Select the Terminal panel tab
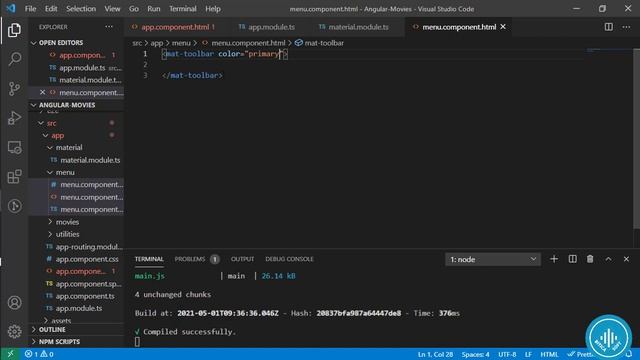 pyautogui.click(x=149, y=259)
